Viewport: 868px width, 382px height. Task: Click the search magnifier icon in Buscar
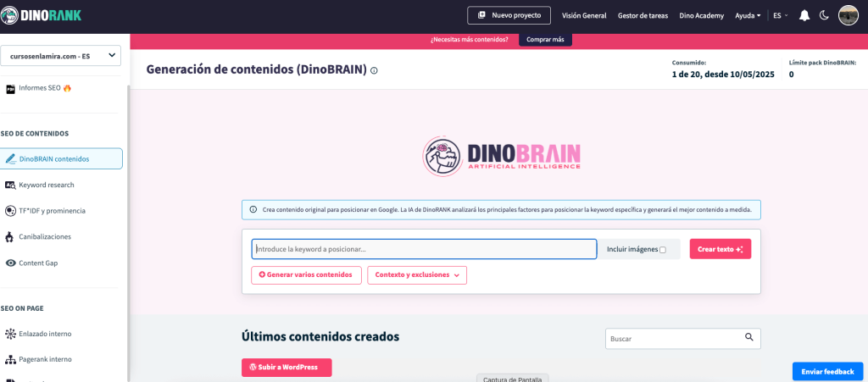click(749, 337)
